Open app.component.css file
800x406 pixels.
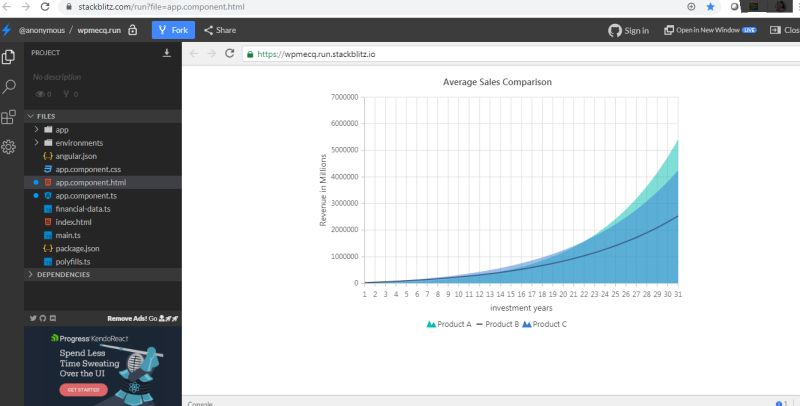point(103,169)
